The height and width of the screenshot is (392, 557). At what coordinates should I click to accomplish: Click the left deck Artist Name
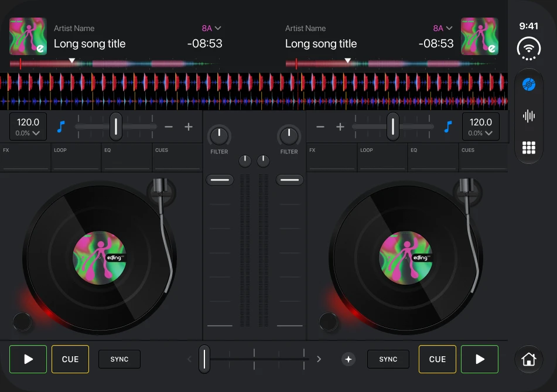74,29
